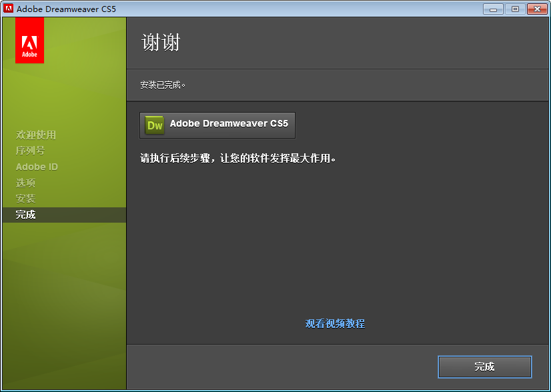Viewport: 551px width, 392px height.
Task: Click the Adobe Dreamweaver CS5 window title text
Action: click(66, 9)
